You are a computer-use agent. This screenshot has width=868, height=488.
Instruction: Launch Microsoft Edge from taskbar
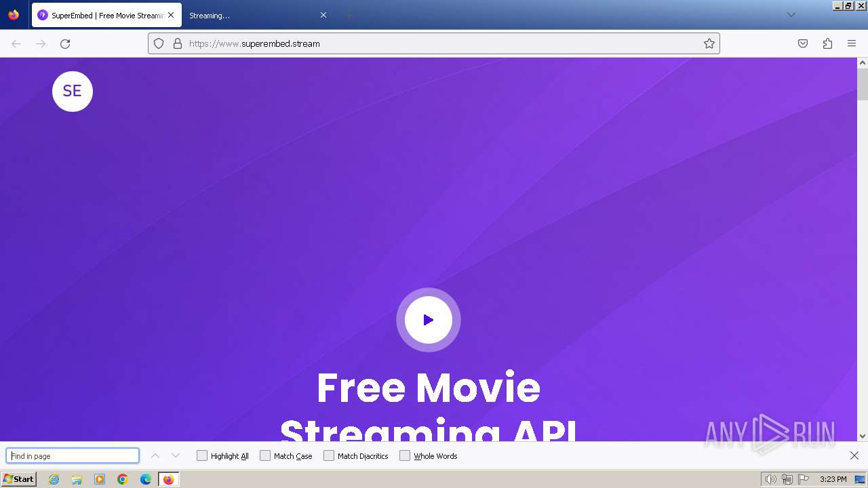click(x=146, y=479)
